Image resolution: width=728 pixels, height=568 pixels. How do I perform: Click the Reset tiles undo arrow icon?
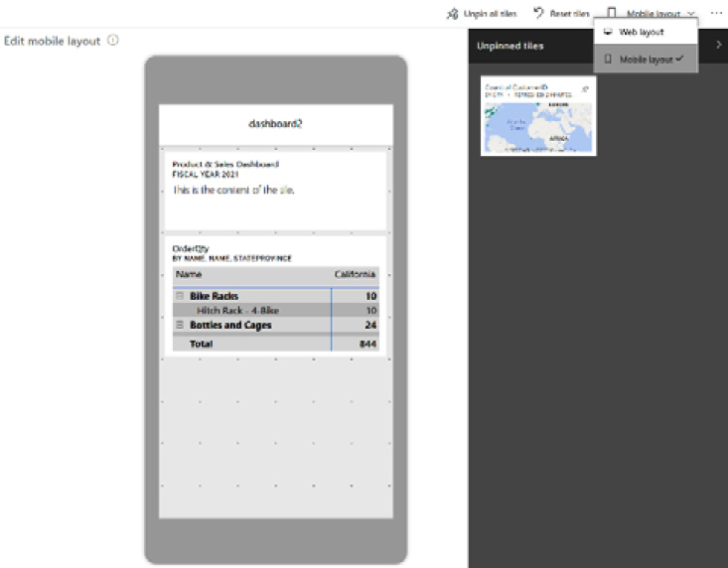pos(538,13)
